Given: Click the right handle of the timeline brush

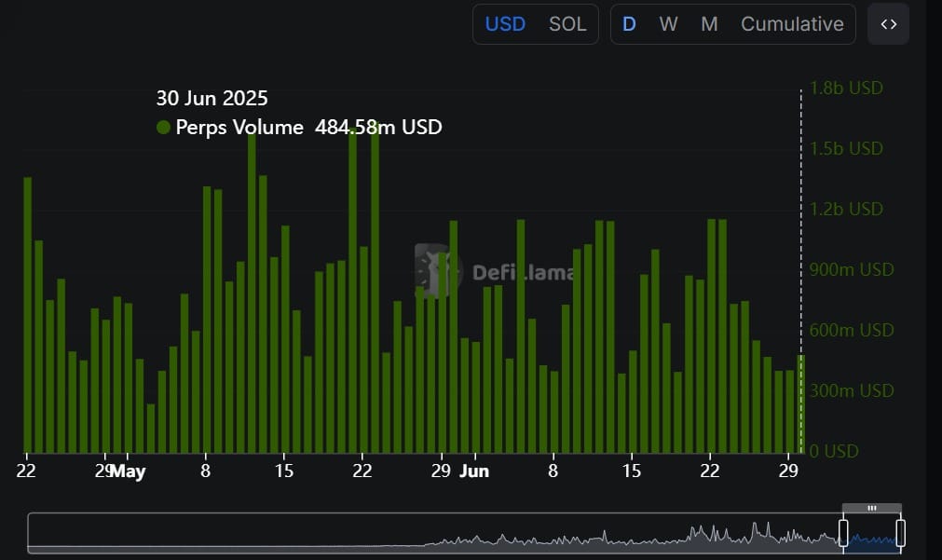Looking at the screenshot, I should point(900,534).
